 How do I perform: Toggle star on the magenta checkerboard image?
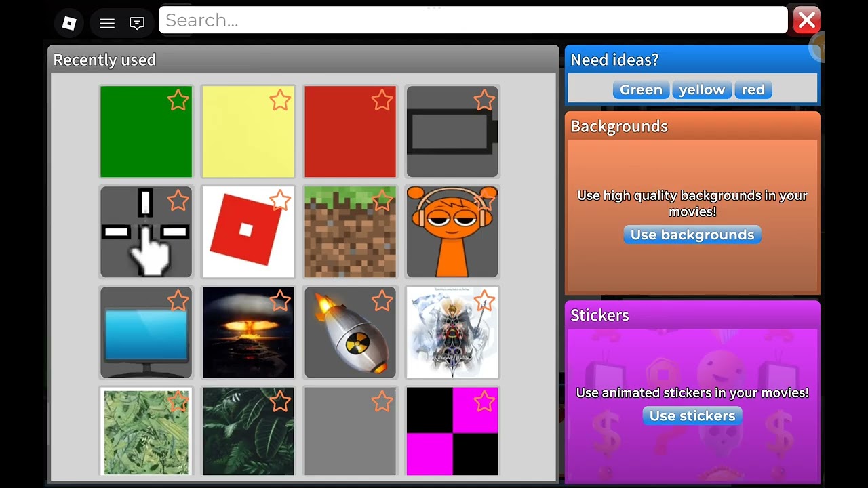[x=484, y=401]
